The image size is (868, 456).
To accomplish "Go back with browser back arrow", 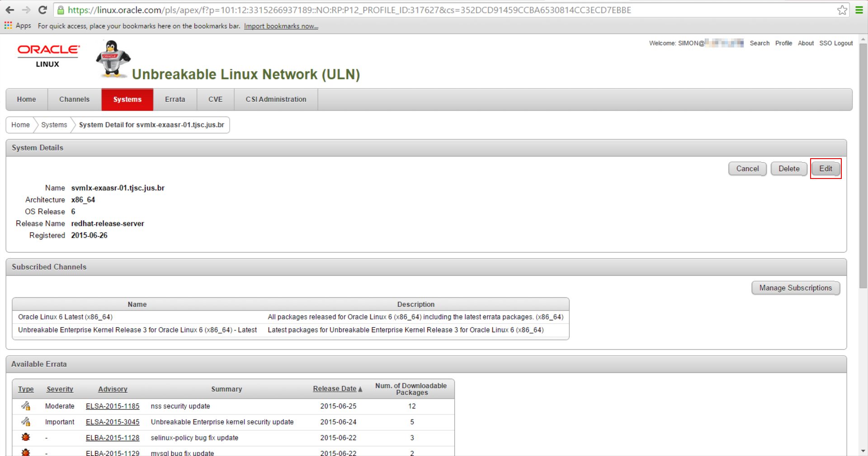I will click(10, 10).
